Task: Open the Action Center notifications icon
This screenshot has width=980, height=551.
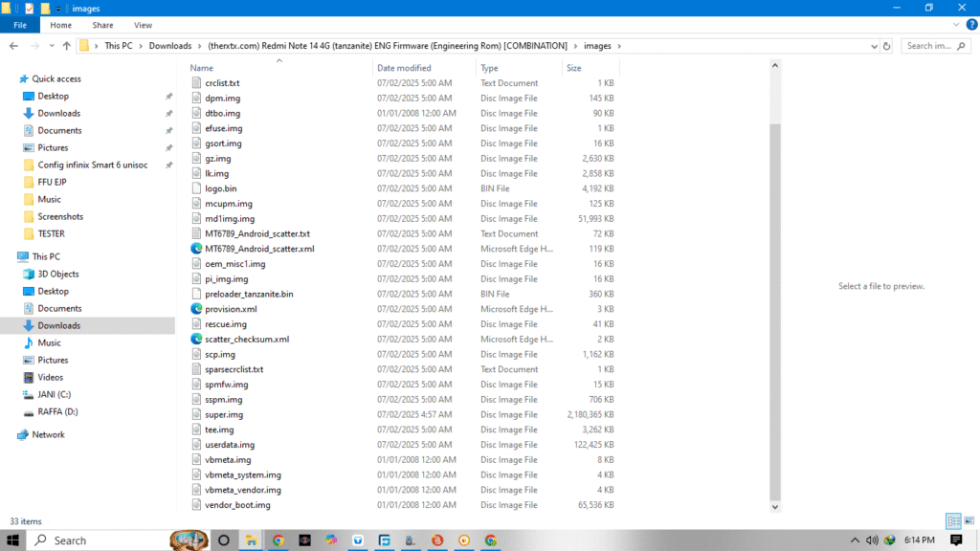Action: click(955, 540)
